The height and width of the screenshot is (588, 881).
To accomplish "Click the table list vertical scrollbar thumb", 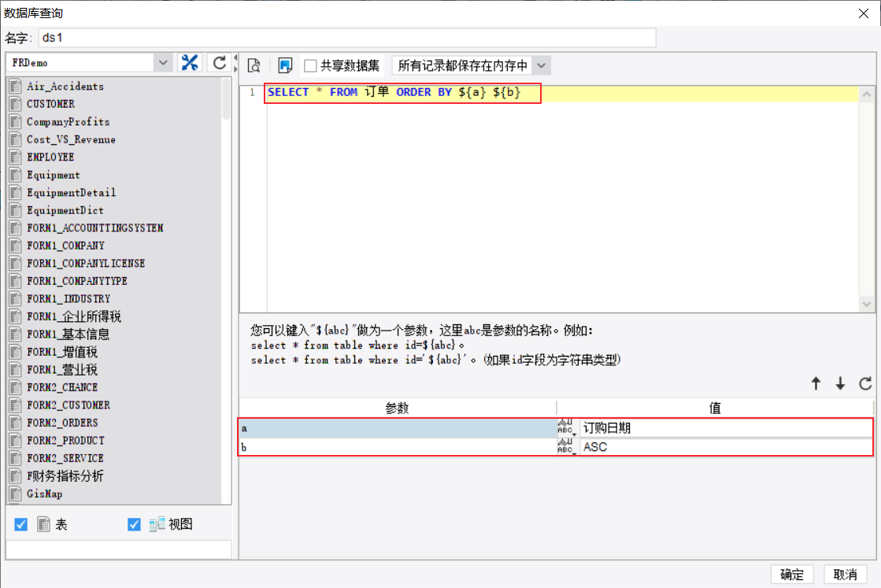I will (226, 99).
